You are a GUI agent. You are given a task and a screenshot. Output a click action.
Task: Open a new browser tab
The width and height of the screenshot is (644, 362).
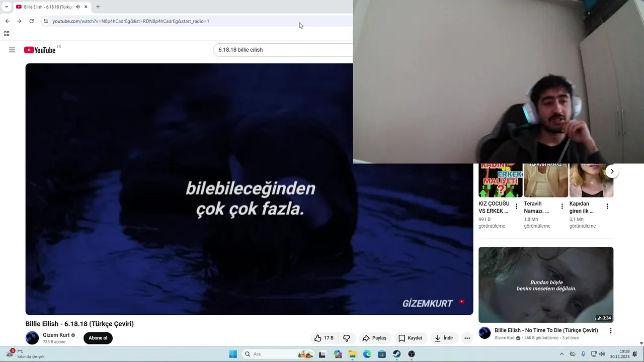coord(98,7)
